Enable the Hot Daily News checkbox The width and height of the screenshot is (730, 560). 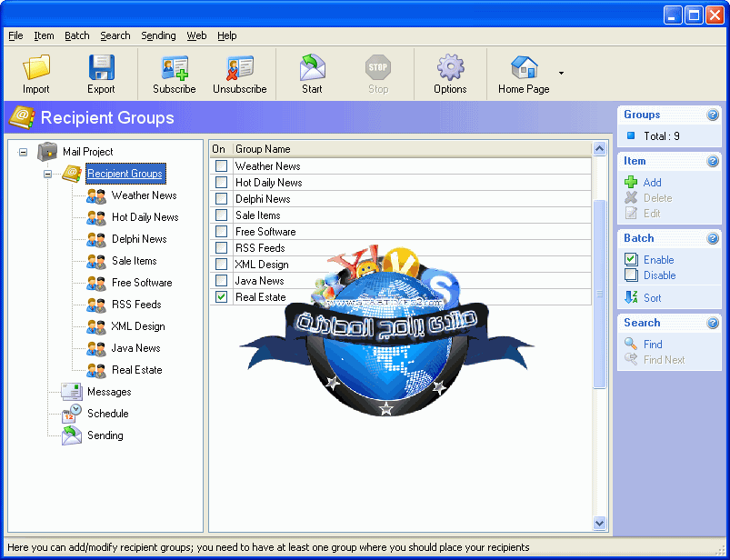(222, 183)
